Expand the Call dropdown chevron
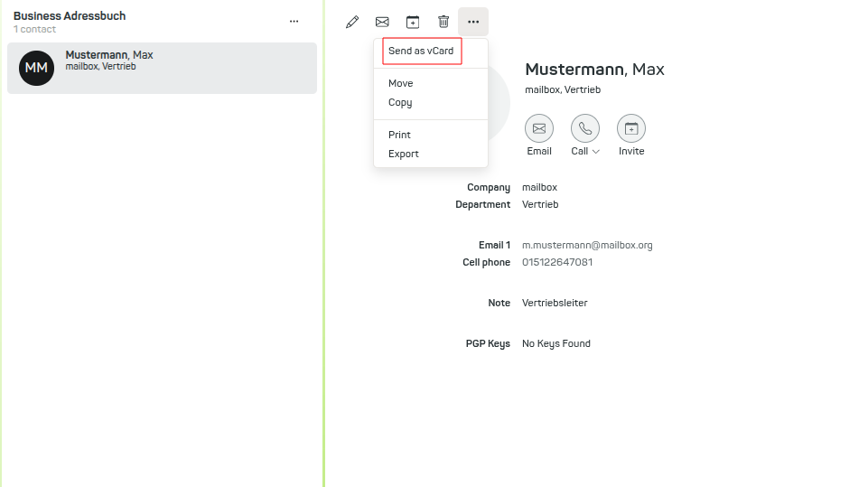The width and height of the screenshot is (868, 487). [x=595, y=152]
